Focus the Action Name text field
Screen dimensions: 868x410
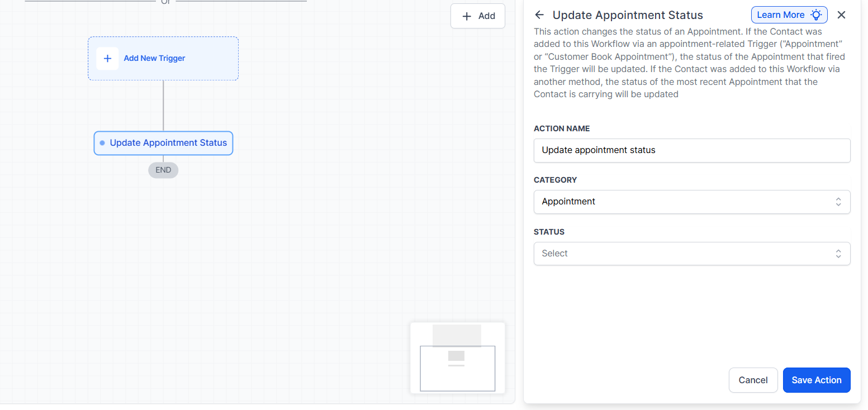pos(691,150)
